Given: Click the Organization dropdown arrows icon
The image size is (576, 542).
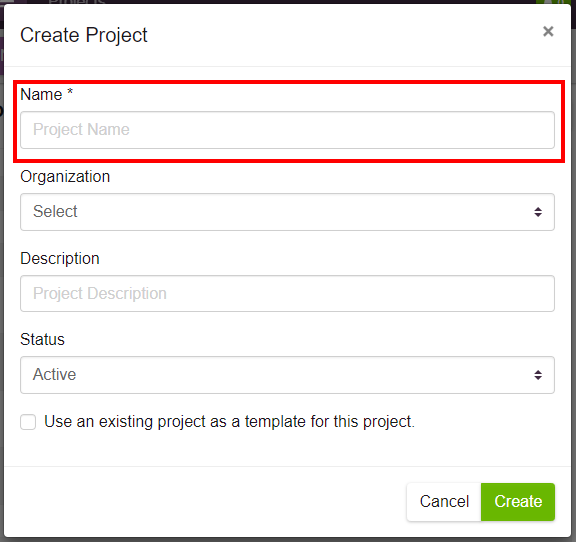Looking at the screenshot, I should (x=538, y=212).
